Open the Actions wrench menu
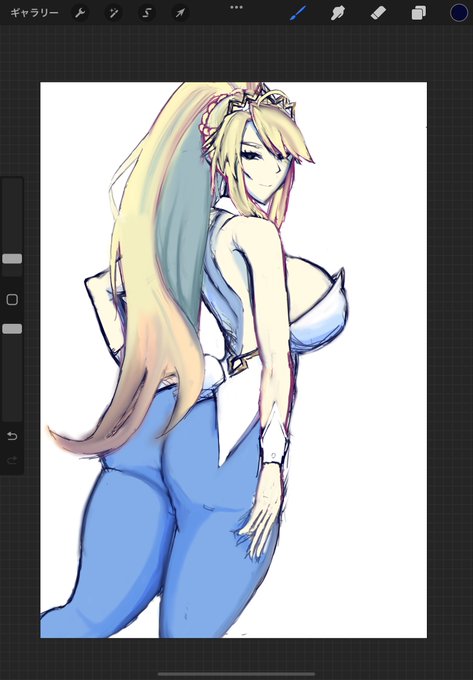Viewport: 473px width, 680px height. point(80,13)
